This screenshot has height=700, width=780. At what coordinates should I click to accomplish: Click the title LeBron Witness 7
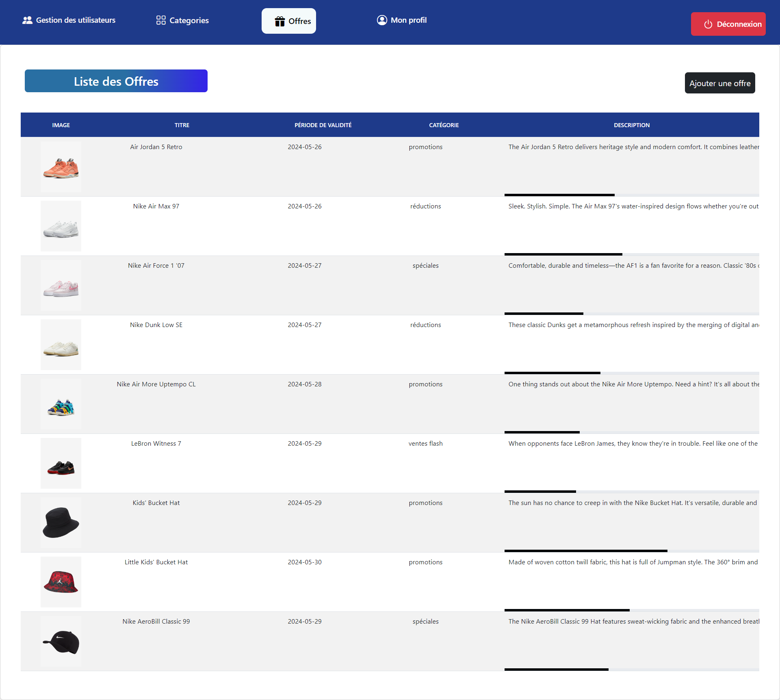(x=156, y=444)
